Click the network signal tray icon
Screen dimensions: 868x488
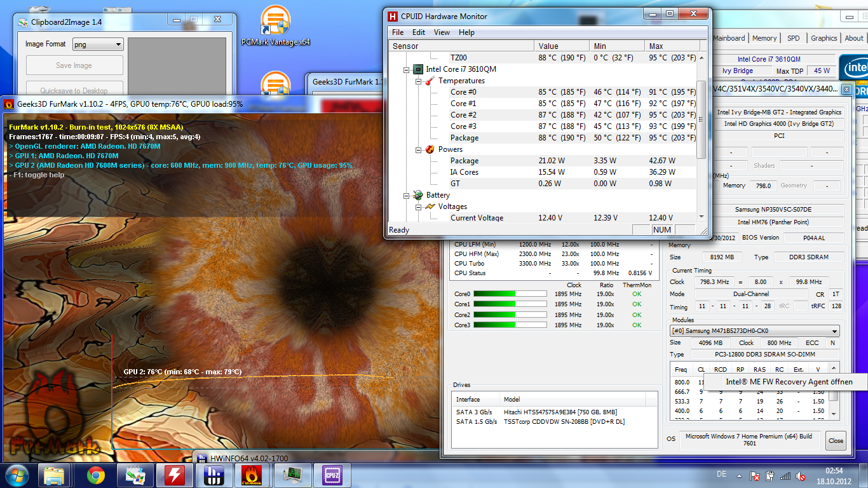click(x=785, y=476)
